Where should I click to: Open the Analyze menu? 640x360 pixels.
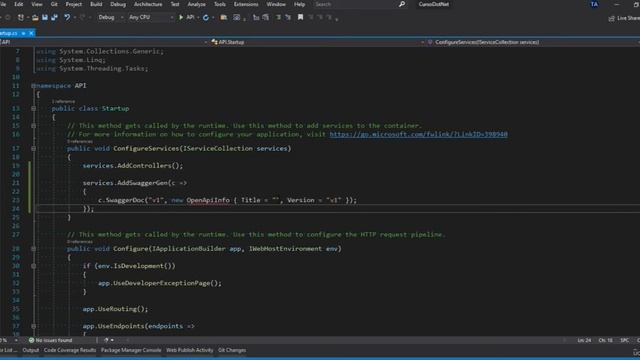(x=196, y=4)
